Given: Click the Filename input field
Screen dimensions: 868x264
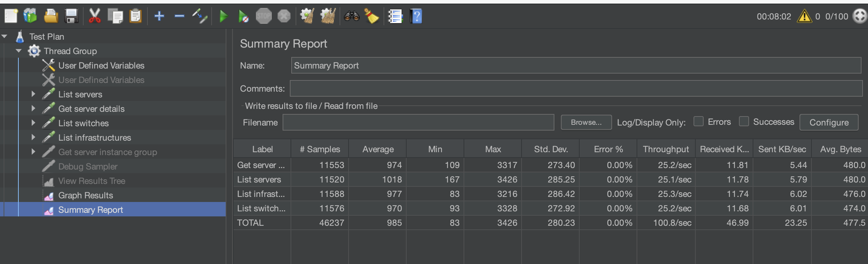Looking at the screenshot, I should tap(418, 123).
